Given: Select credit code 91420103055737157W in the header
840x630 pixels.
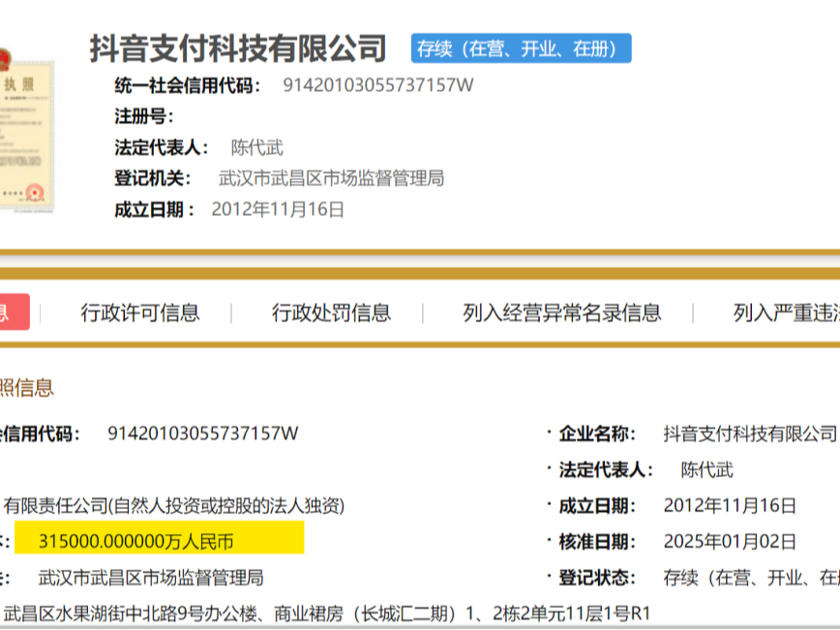Looking at the screenshot, I should 378,85.
